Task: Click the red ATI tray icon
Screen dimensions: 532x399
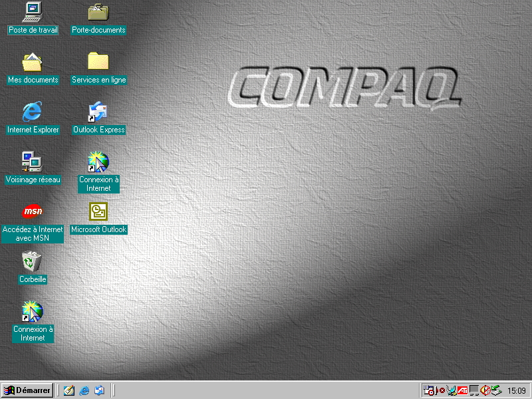Action: (x=462, y=390)
